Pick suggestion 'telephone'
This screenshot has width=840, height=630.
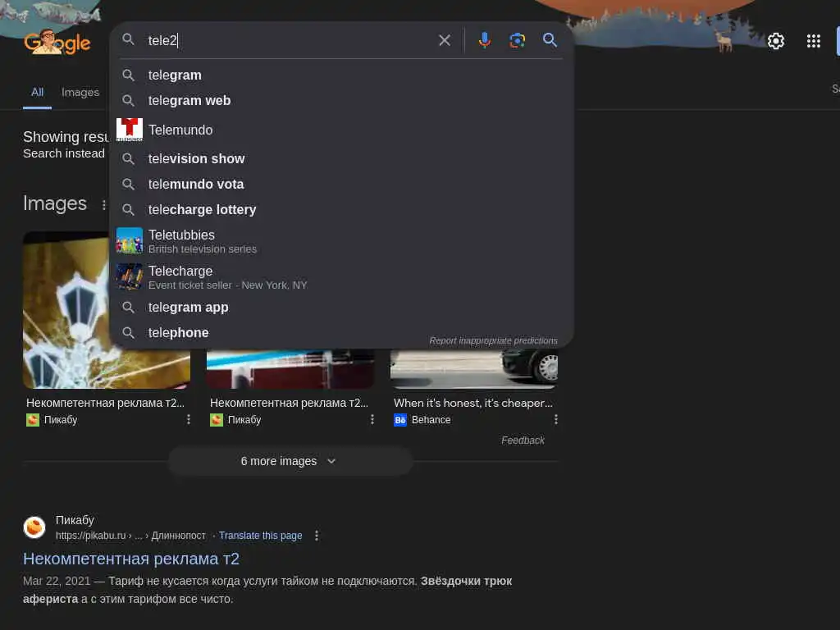(342, 333)
